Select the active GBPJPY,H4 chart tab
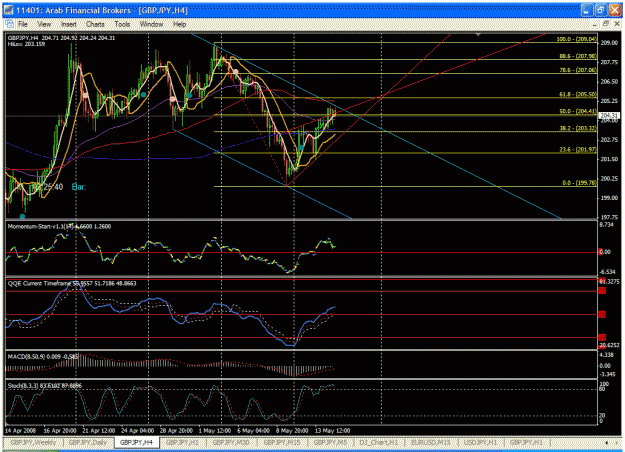Viewport: 625px width, 452px height. coord(136,442)
